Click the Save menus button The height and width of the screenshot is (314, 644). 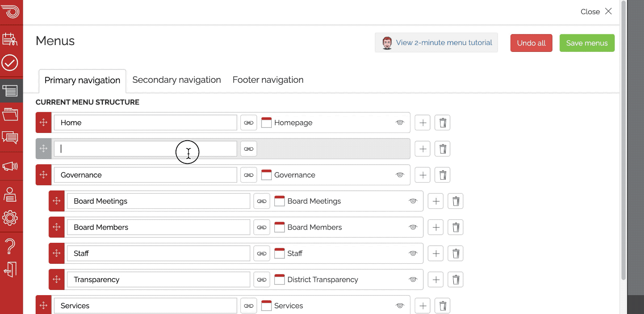587,43
